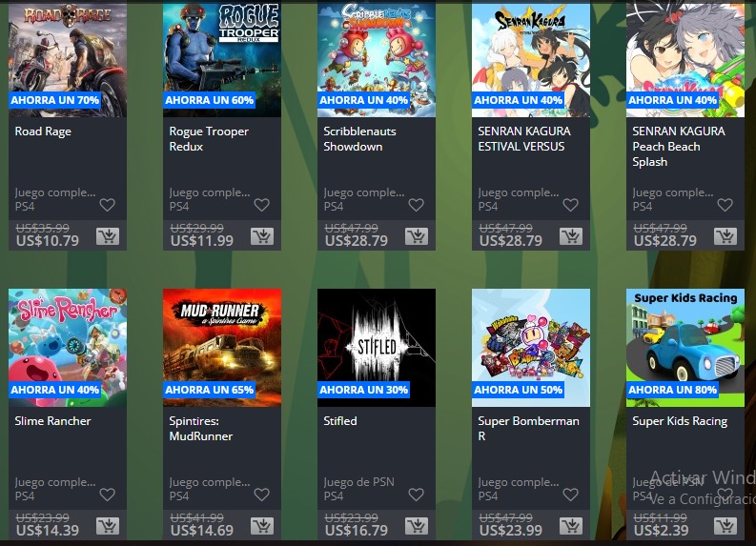Add Spintires: MudRunner to the cart

262,526
